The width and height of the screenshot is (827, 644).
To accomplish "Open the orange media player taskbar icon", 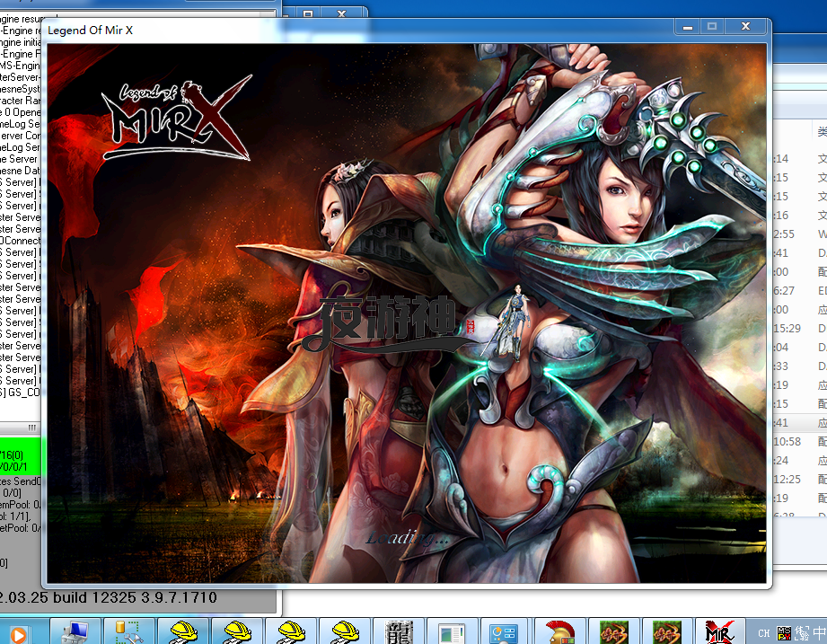I will 19,634.
